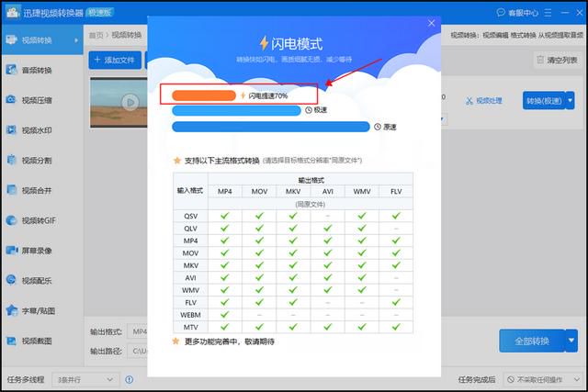Open 视频分割 in the sidebar
Image resolution: width=588 pixels, height=392 pixels.
coord(42,161)
